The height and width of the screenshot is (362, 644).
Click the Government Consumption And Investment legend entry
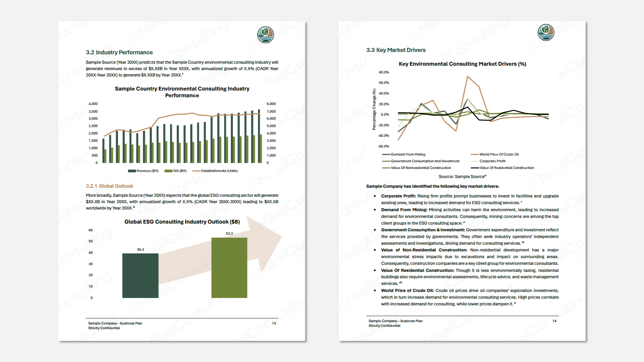425,161
